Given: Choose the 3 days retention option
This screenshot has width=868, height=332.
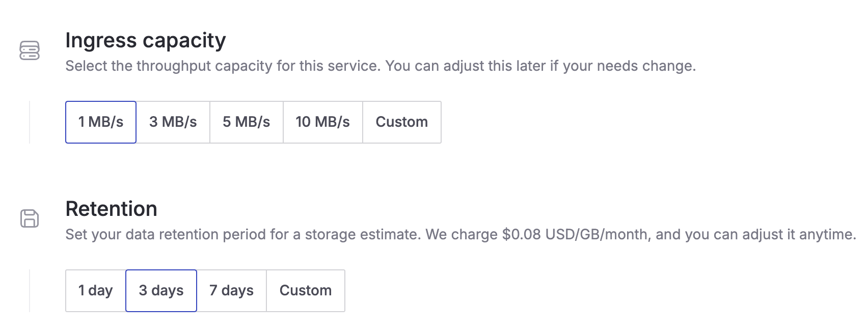Looking at the screenshot, I should (x=161, y=291).
